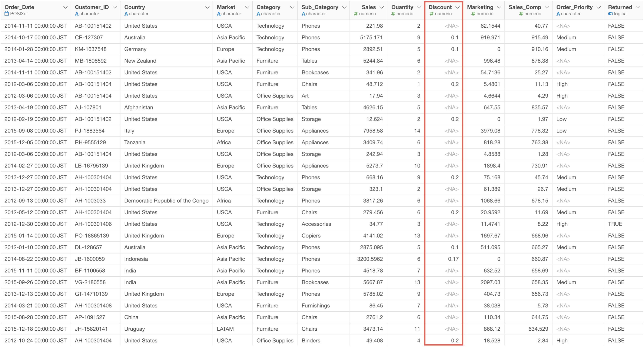
Task: Click the character type icon under Customer_ID
Action: (77, 14)
